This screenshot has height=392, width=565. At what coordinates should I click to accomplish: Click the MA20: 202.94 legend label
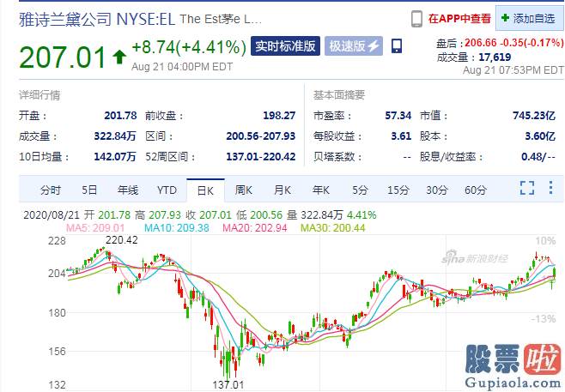coord(255,228)
